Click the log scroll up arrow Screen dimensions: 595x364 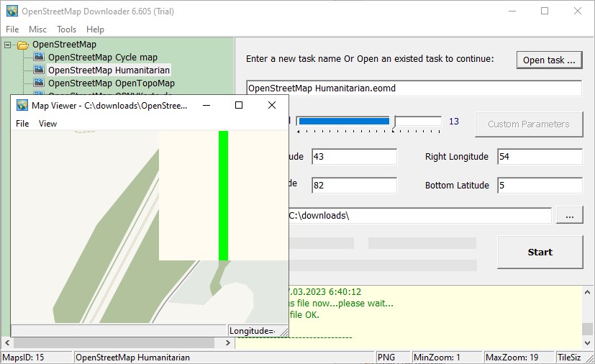[587, 292]
